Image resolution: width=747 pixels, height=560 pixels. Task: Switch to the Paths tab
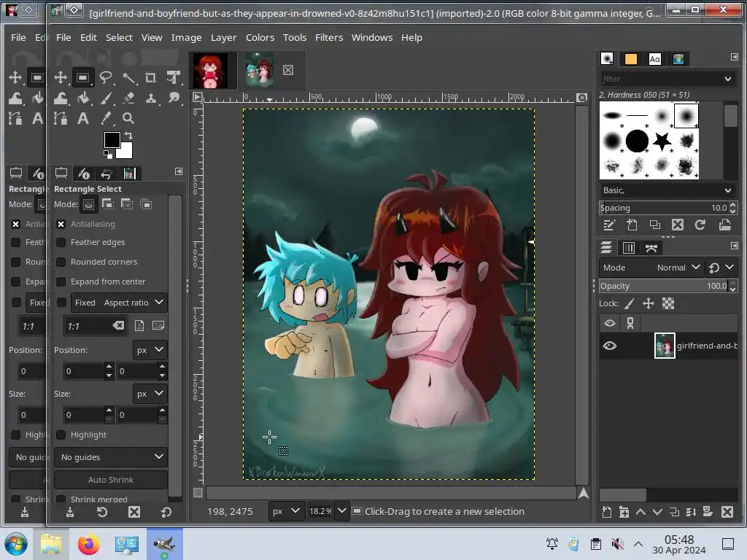pyautogui.click(x=651, y=248)
